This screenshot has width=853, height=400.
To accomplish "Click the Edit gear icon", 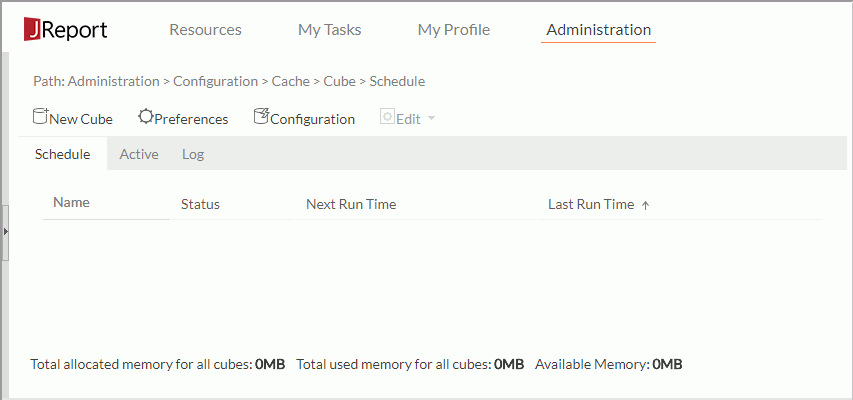I will pos(387,118).
